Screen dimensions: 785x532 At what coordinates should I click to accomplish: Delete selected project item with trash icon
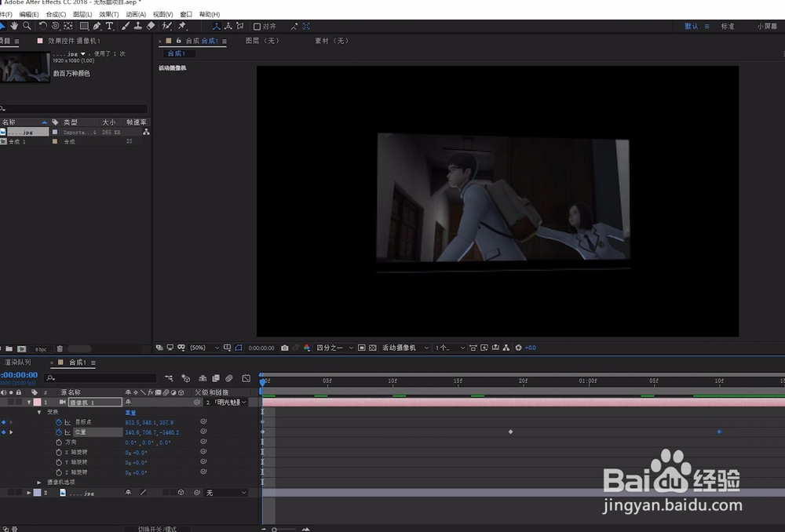pos(60,349)
